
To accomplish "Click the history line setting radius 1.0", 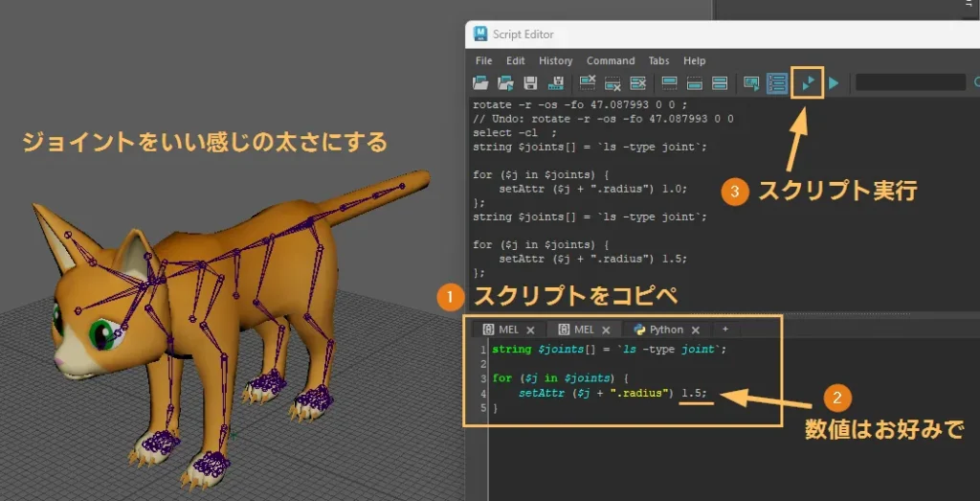I will click(592, 189).
